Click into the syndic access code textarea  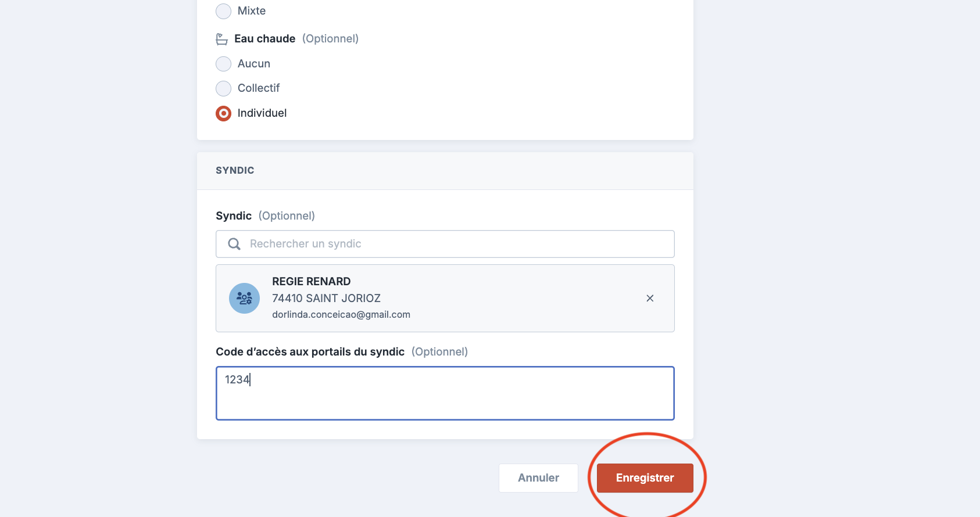tap(445, 393)
